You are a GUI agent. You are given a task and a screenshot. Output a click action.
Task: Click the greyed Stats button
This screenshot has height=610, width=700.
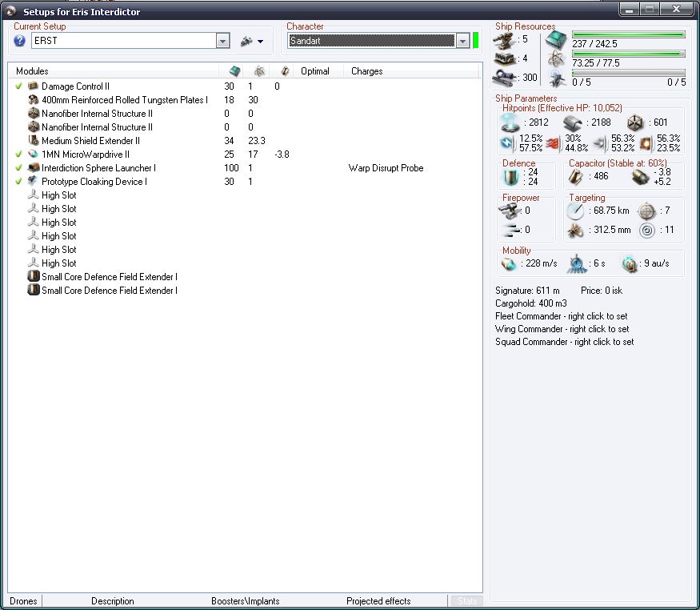[467, 601]
